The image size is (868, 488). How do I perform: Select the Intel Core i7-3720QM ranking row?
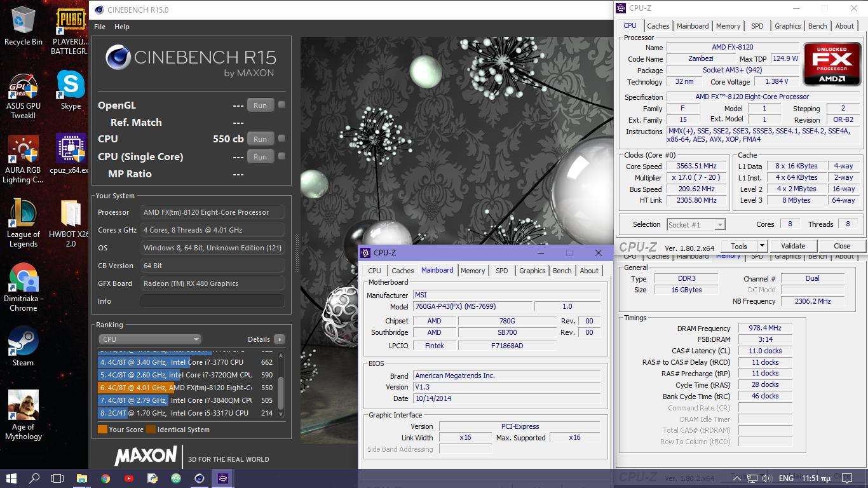click(x=188, y=375)
